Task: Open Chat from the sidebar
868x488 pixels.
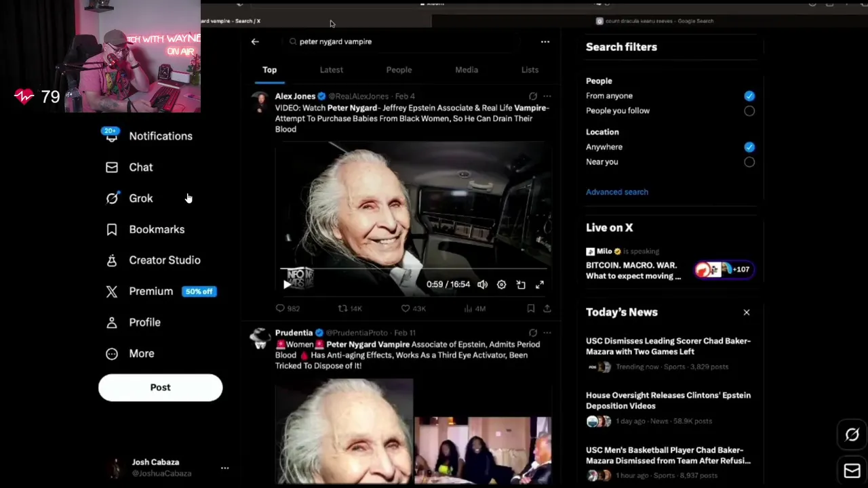Action: pos(130,167)
